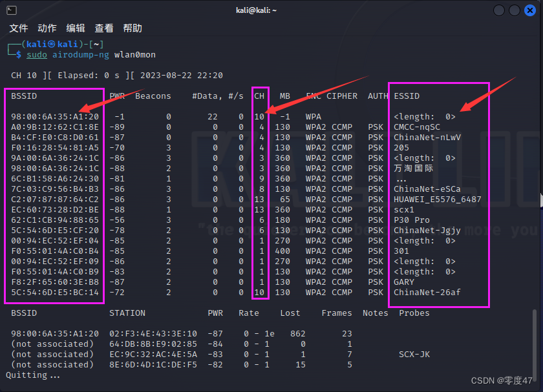The height and width of the screenshot is (392, 543).
Task: Click the terminal icon in title bar
Action: (x=12, y=10)
